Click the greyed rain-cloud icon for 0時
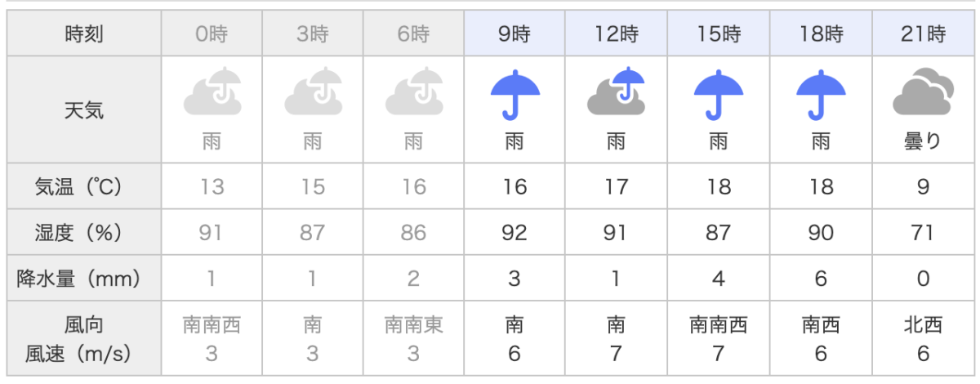Screen dimensions: 980x384 point(212,94)
